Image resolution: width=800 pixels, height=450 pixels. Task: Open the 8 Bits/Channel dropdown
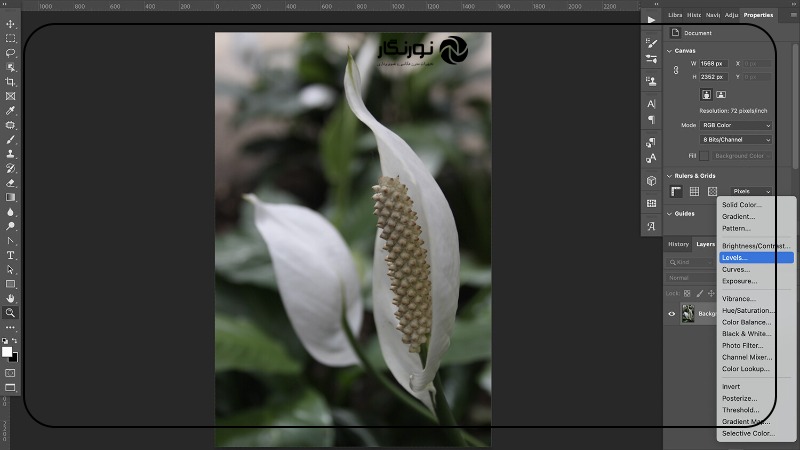736,140
